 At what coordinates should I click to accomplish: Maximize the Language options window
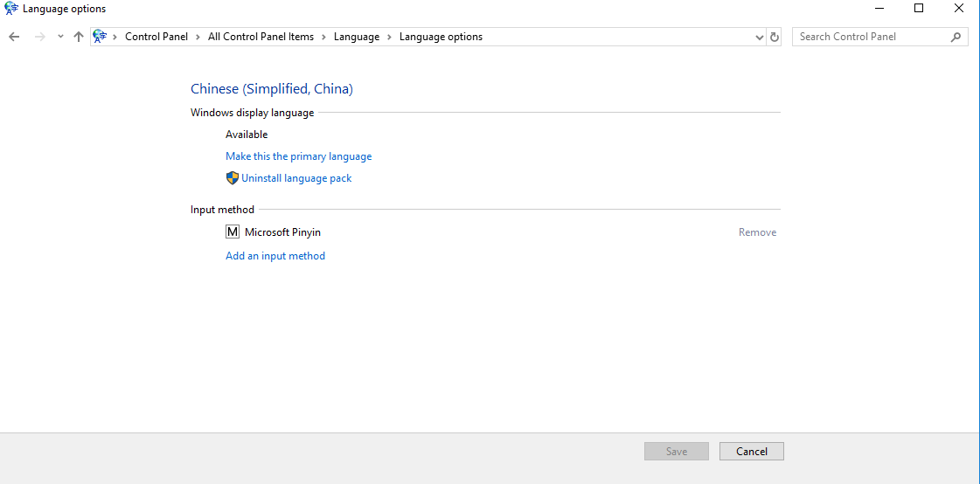click(x=919, y=9)
